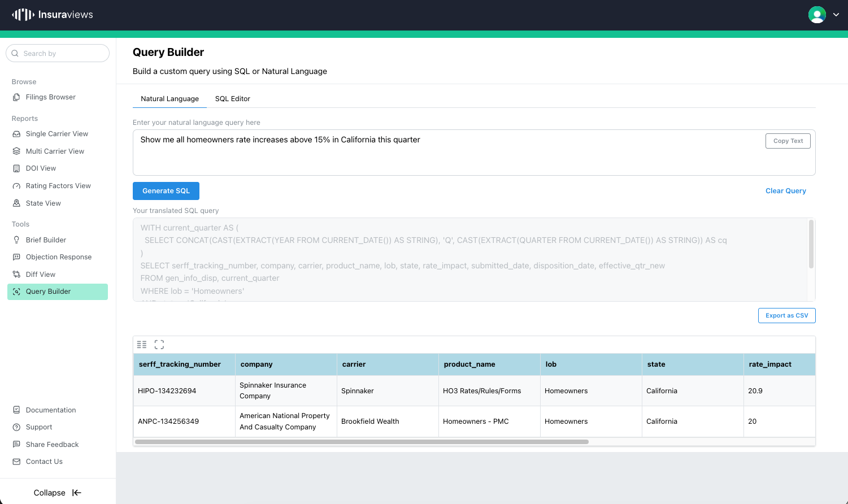This screenshot has width=848, height=504.
Task: Switch to Natural Language tab
Action: 169,99
